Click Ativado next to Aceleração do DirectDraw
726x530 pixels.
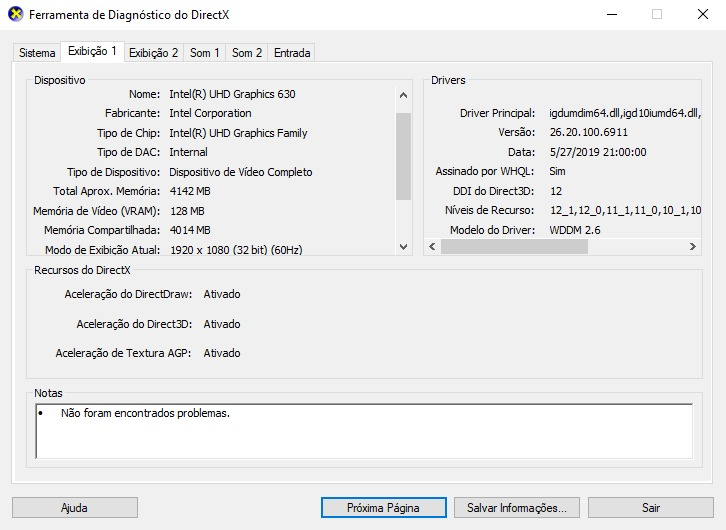[x=222, y=294]
